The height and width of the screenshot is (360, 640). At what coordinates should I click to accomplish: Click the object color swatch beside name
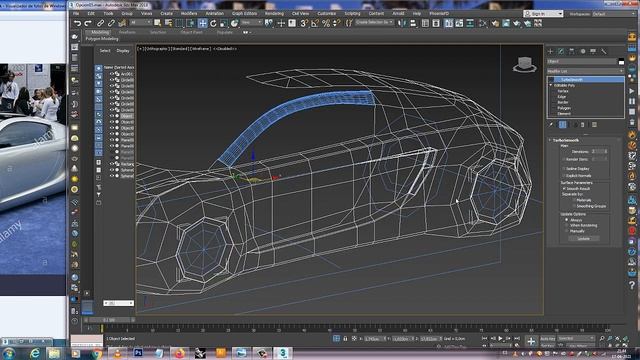621,62
